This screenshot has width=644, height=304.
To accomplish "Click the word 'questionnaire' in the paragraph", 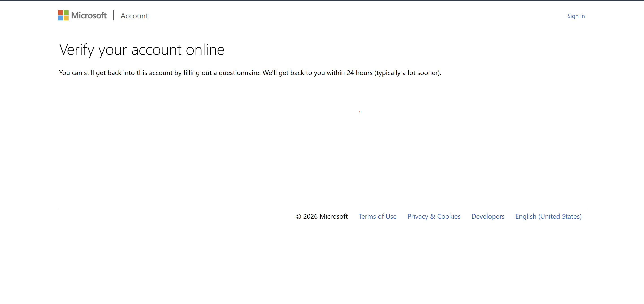I will [239, 73].
